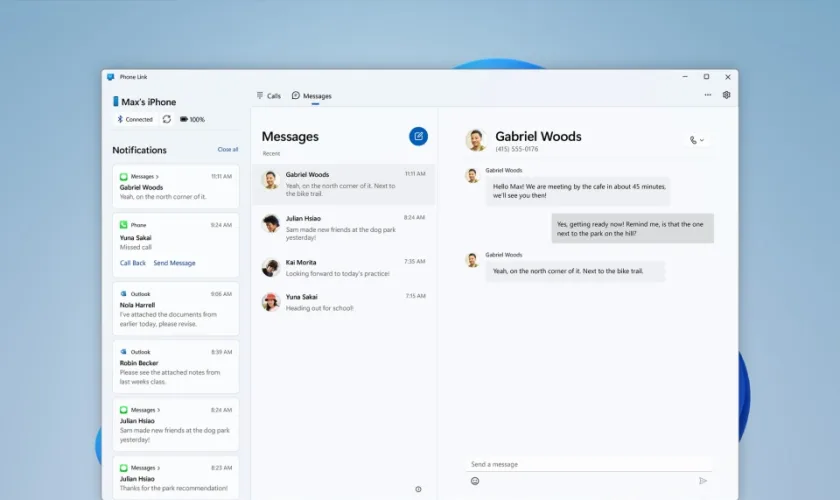The width and height of the screenshot is (840, 500).
Task: Open the three-dot more options menu
Action: click(708, 95)
